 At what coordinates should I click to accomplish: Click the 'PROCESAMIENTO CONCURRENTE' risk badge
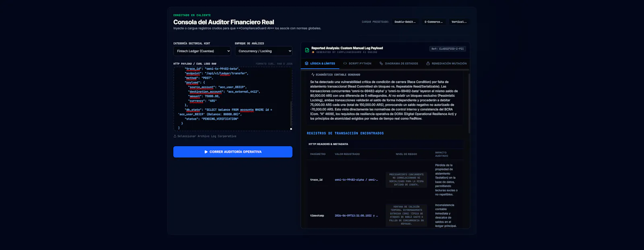point(406,180)
